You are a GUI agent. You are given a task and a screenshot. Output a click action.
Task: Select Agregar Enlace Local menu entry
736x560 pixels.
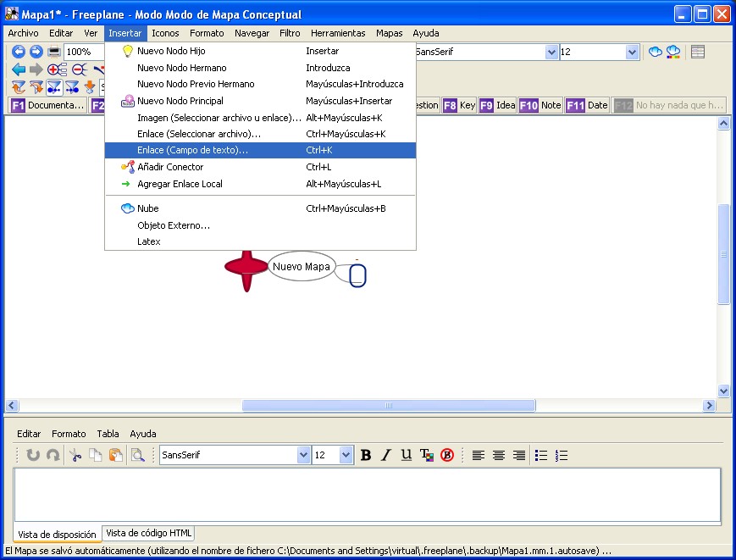click(261, 184)
